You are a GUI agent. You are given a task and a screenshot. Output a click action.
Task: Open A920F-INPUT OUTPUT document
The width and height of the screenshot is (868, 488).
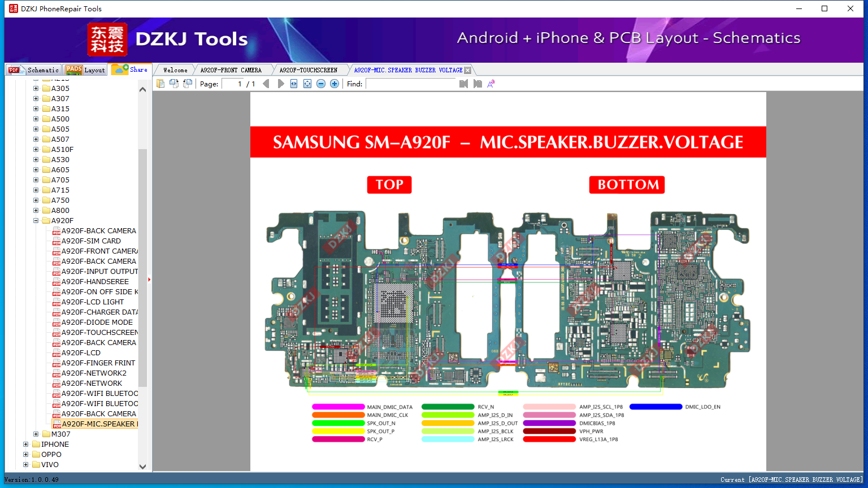pos(99,272)
